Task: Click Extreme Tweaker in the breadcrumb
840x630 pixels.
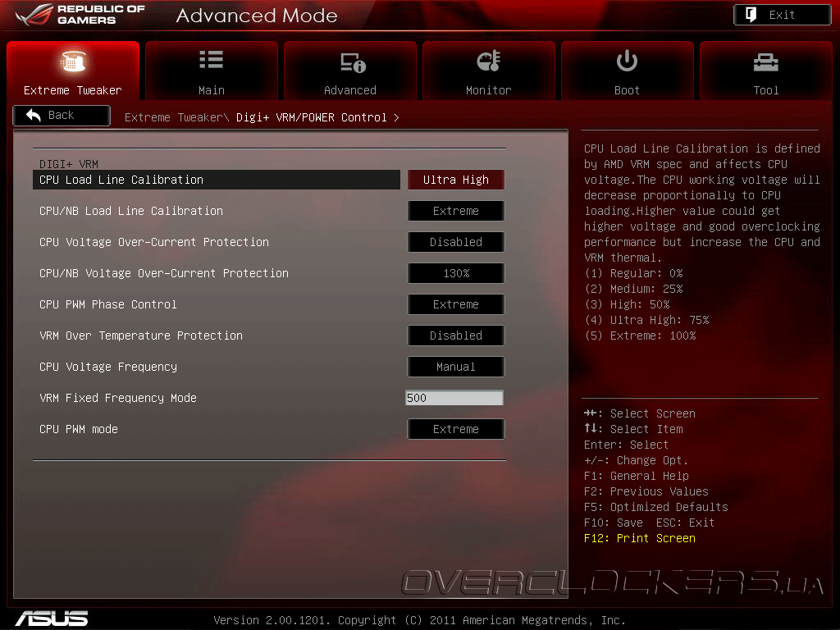Action: [173, 117]
